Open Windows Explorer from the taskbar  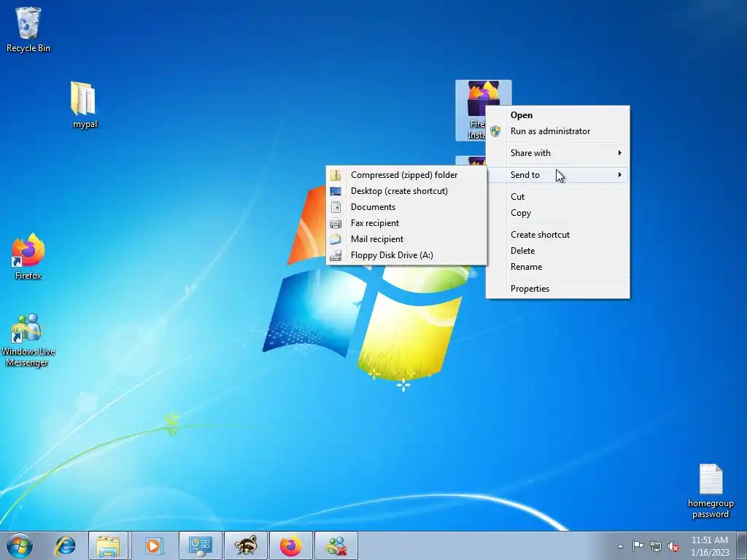click(108, 545)
